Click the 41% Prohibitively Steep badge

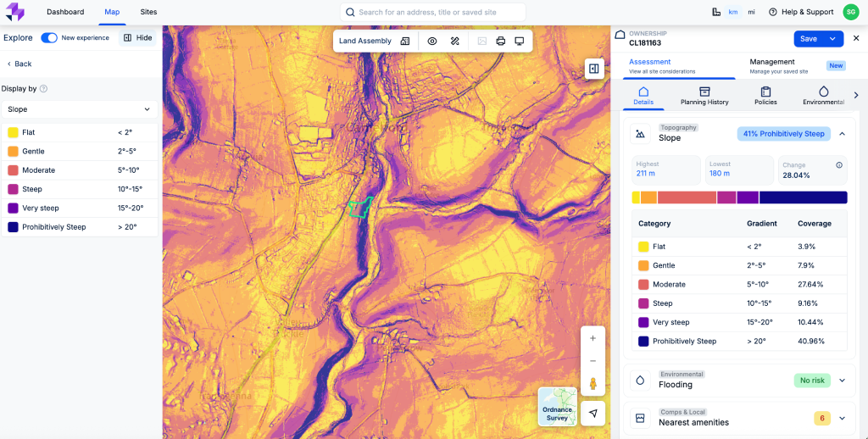(x=783, y=133)
